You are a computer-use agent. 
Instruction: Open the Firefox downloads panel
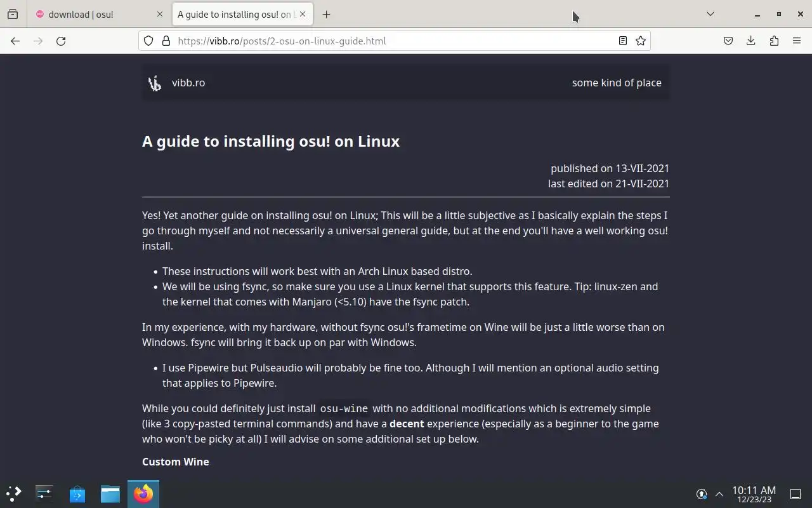point(751,41)
